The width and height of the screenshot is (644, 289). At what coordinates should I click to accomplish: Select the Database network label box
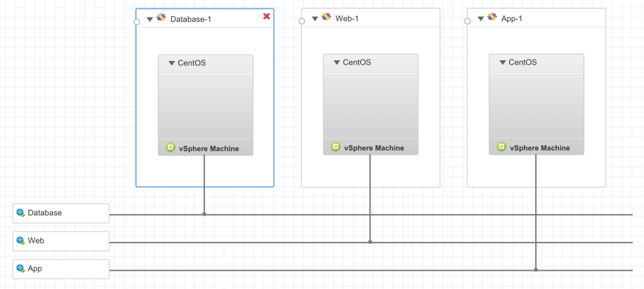tap(62, 213)
